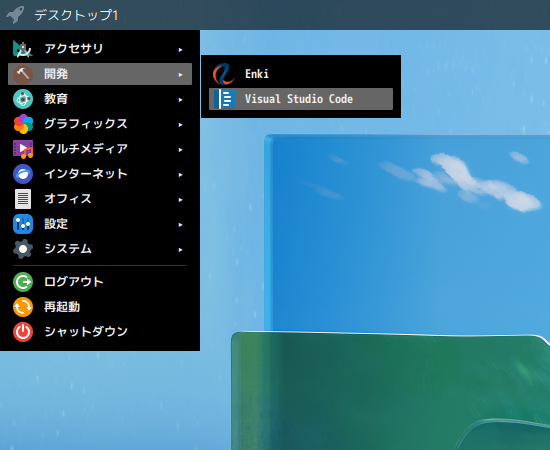Image resolution: width=550 pixels, height=450 pixels.
Task: Open the マルチメディア menu category
Action: [100, 149]
